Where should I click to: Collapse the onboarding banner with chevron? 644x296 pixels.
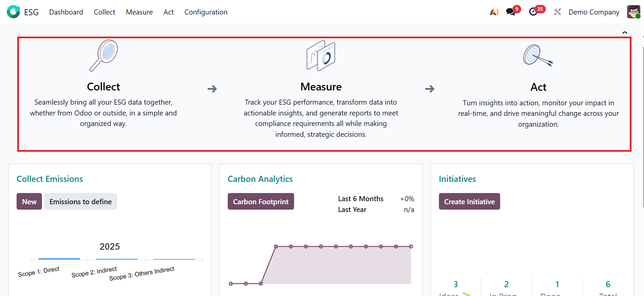click(625, 33)
